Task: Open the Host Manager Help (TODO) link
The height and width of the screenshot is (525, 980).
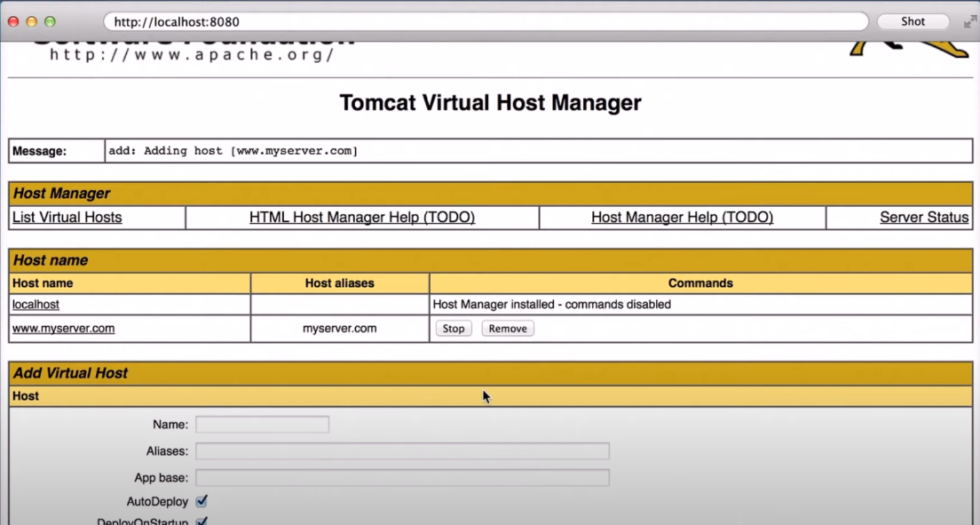Action: click(682, 217)
